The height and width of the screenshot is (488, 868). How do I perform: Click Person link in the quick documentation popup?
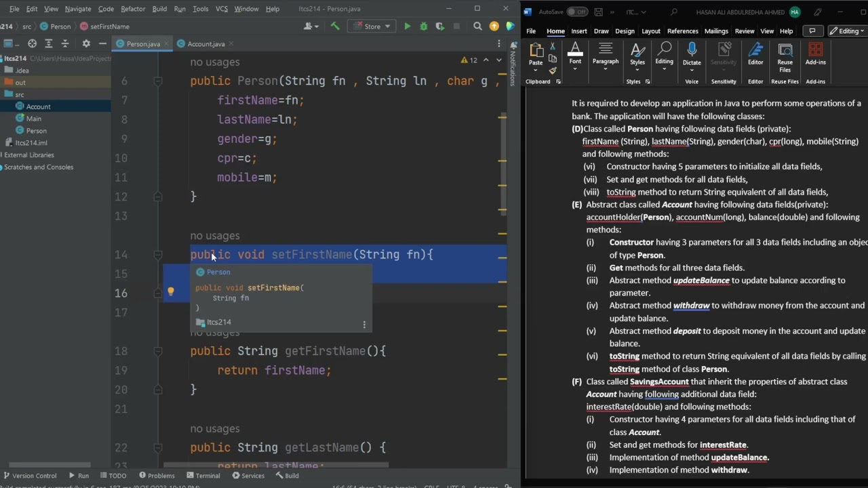click(x=218, y=272)
